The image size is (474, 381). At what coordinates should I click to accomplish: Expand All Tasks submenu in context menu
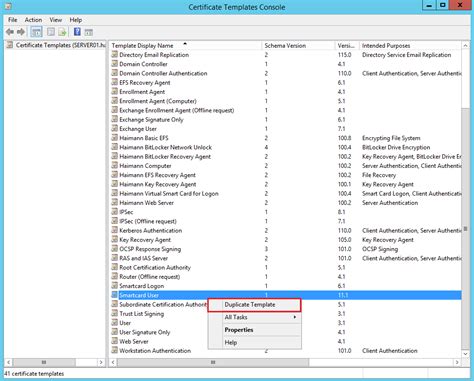point(254,317)
